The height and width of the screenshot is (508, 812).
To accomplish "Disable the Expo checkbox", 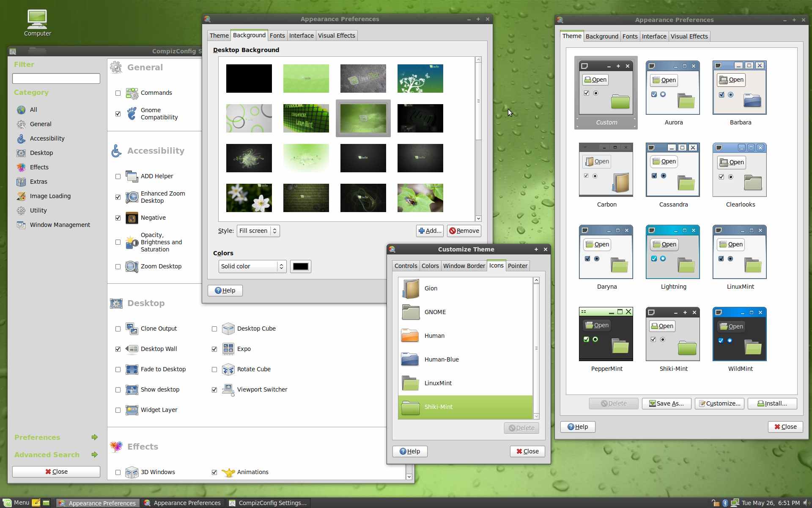I will [214, 349].
